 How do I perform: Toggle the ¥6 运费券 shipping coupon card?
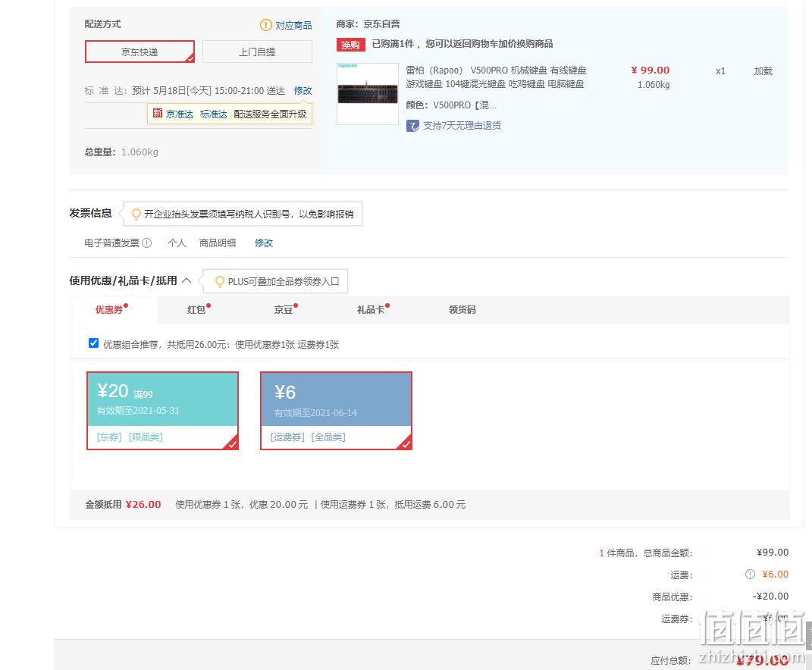(336, 411)
